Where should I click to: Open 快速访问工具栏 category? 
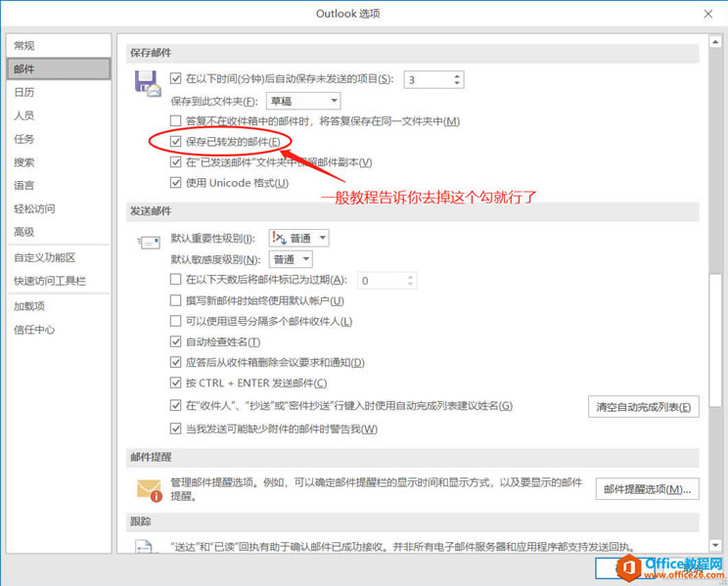click(59, 281)
